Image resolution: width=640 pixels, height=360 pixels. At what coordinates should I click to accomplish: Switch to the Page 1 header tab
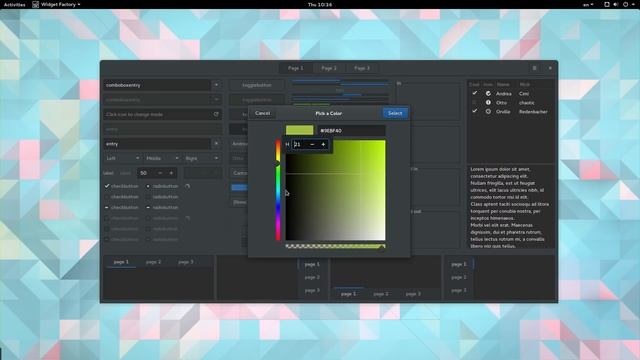tap(296, 68)
